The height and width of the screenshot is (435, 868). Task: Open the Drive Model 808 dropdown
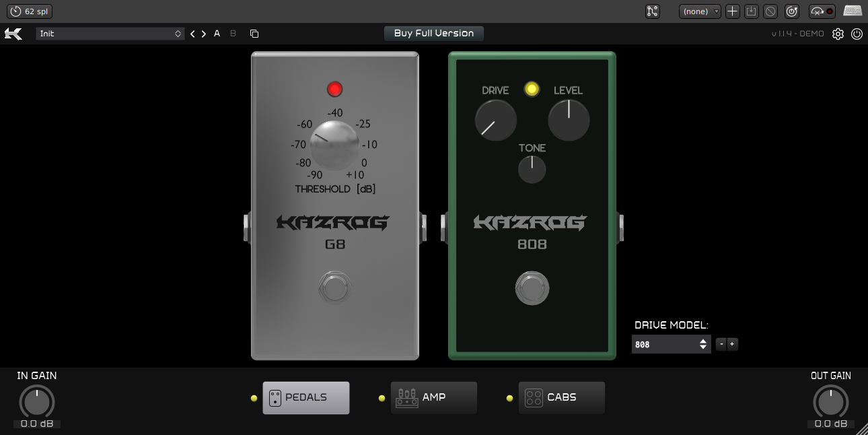[x=671, y=344]
